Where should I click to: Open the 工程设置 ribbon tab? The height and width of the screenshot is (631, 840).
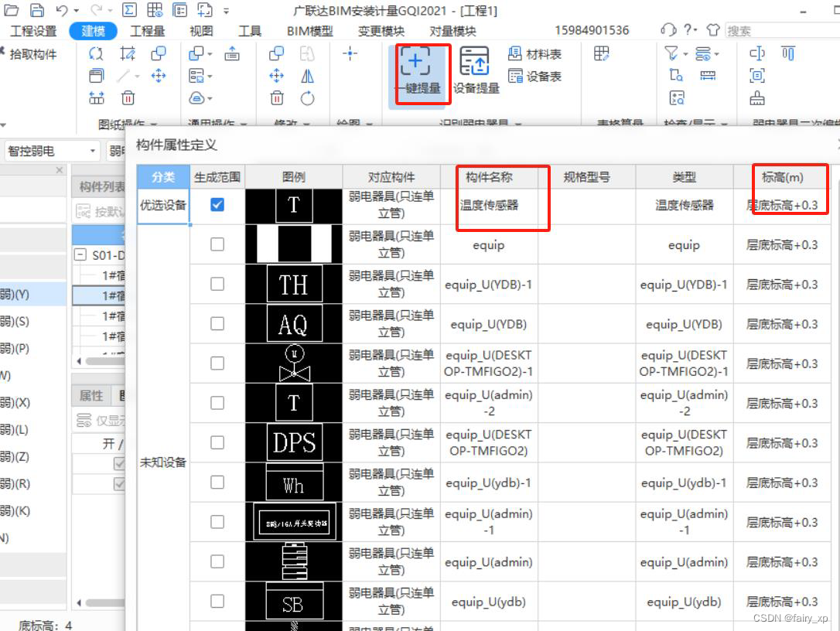(33, 31)
